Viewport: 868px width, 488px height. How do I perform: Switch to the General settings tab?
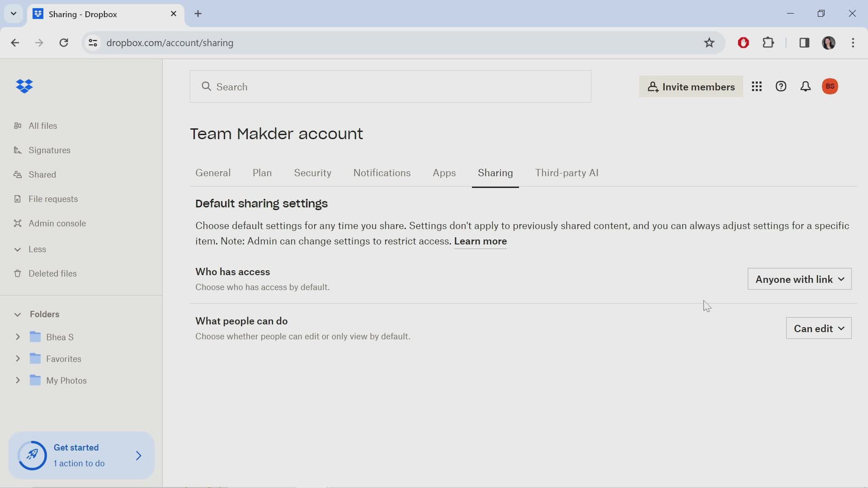pyautogui.click(x=213, y=173)
